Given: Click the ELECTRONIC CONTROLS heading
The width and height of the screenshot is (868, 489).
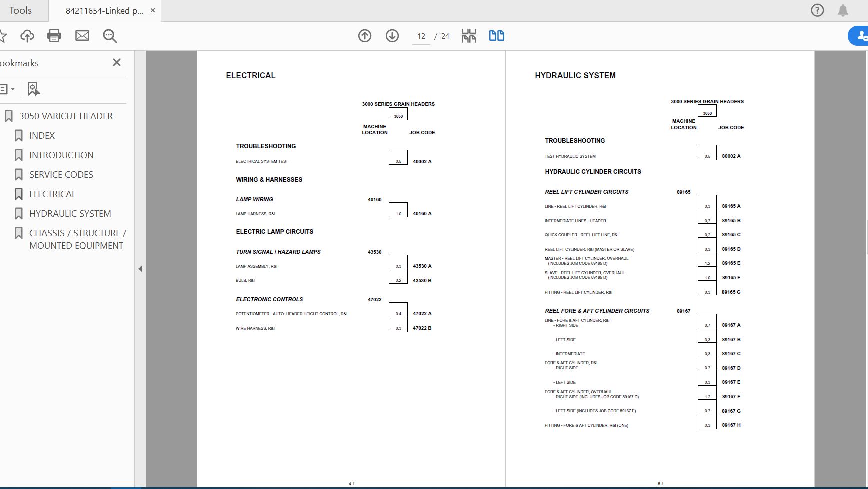Looking at the screenshot, I should click(x=269, y=300).
